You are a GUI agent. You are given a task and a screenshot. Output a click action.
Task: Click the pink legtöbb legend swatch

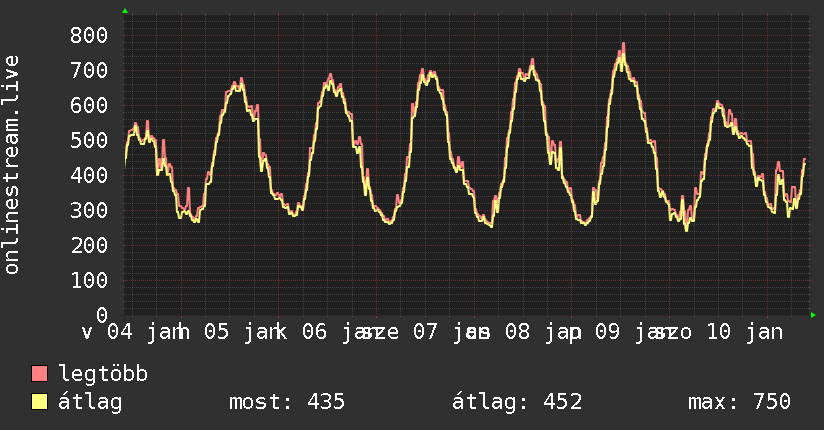pos(39,374)
